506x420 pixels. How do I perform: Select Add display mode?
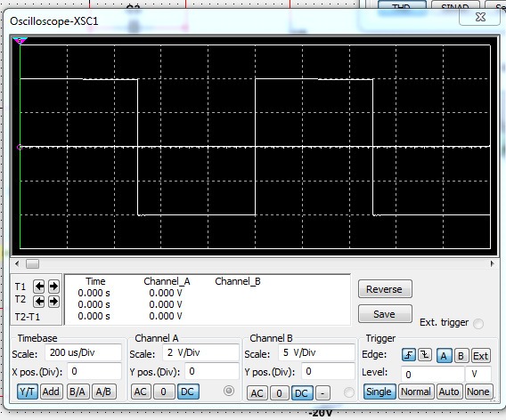51,392
